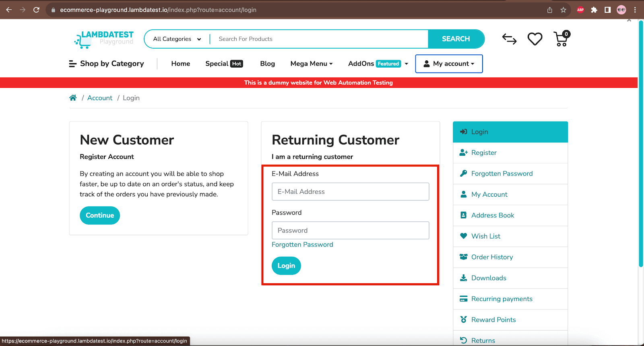Focus the Search For Products field

pyautogui.click(x=320, y=39)
